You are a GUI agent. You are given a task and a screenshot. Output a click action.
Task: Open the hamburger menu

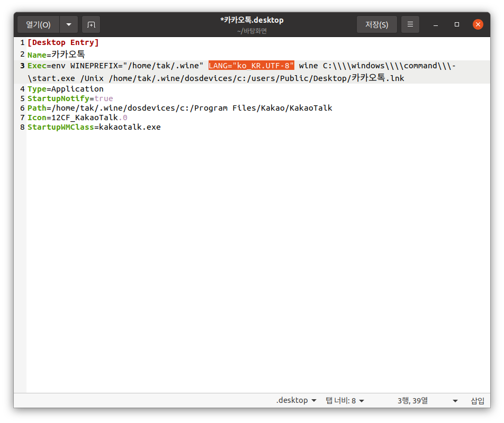[410, 24]
